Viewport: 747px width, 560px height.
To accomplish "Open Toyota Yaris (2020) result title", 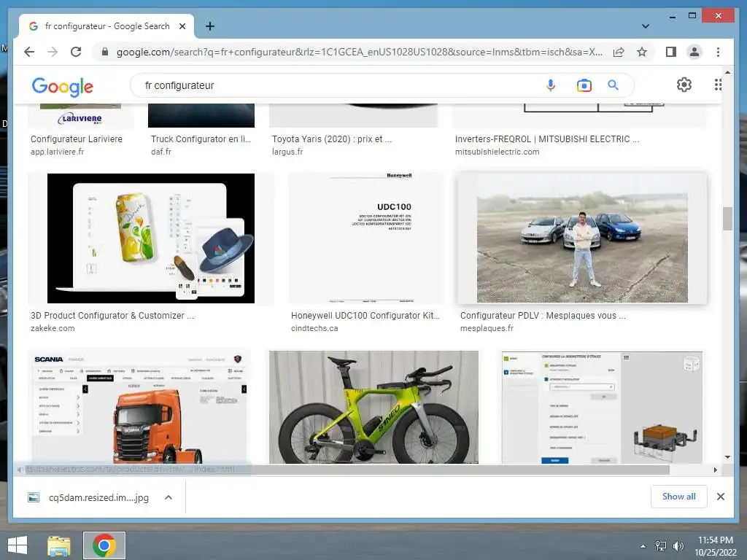I will [x=332, y=139].
